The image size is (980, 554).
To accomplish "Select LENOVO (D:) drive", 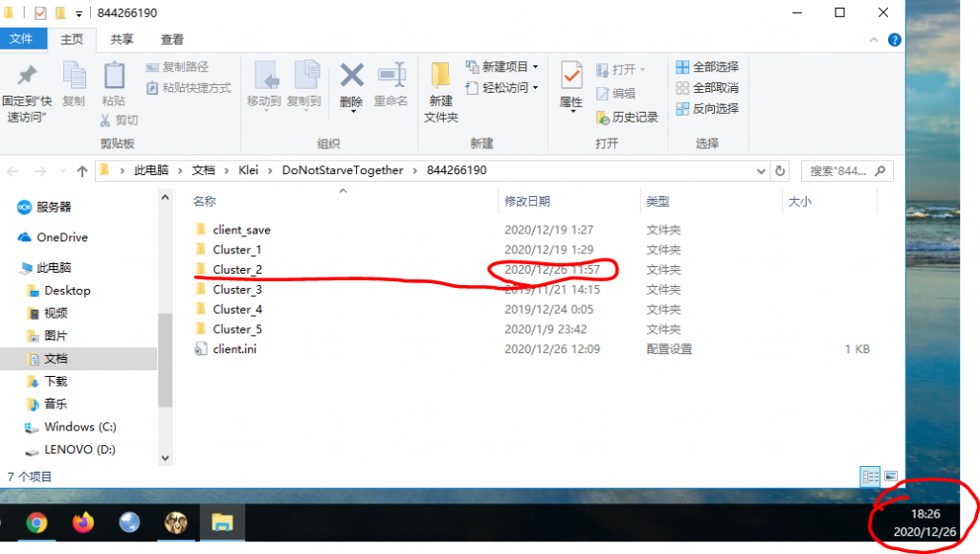I will tap(71, 450).
